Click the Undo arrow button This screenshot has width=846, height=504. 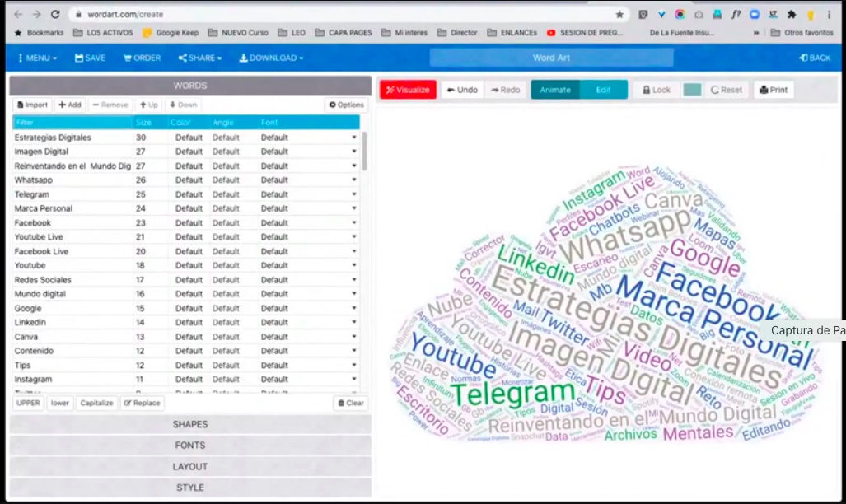(461, 90)
